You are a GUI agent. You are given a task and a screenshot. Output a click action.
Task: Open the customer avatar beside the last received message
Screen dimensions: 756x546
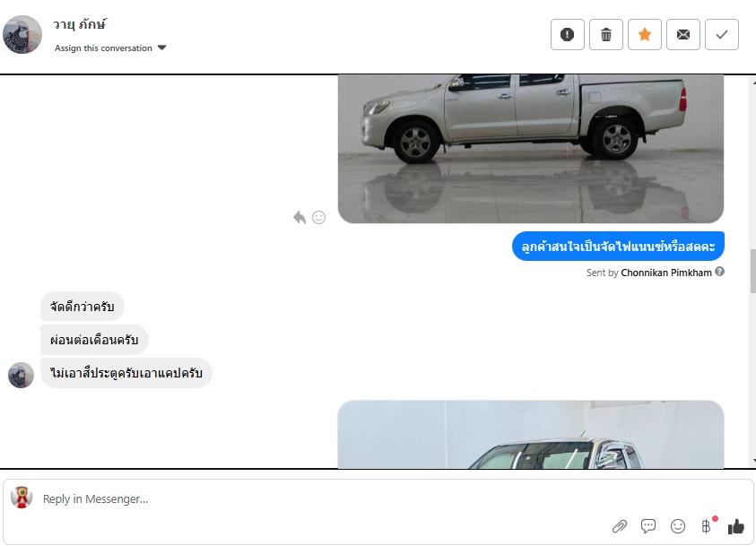click(x=22, y=375)
